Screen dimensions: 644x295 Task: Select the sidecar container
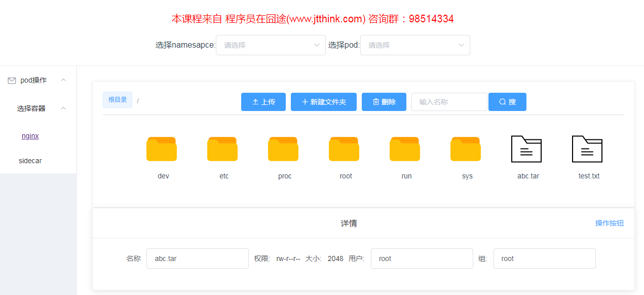(30, 161)
